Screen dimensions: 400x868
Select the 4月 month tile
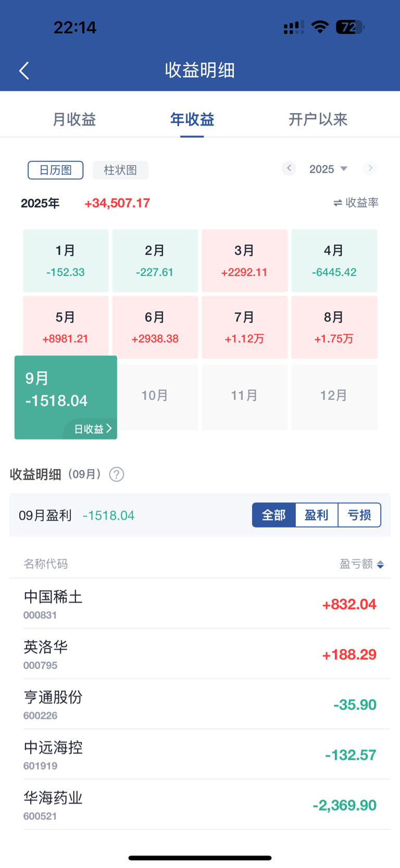[x=334, y=261]
